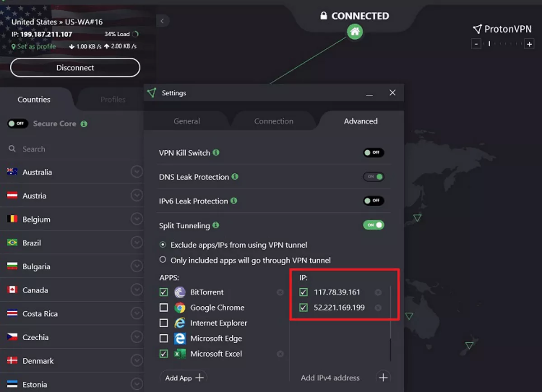
Task: Remove Microsoft Excel from apps list
Action: (x=280, y=354)
